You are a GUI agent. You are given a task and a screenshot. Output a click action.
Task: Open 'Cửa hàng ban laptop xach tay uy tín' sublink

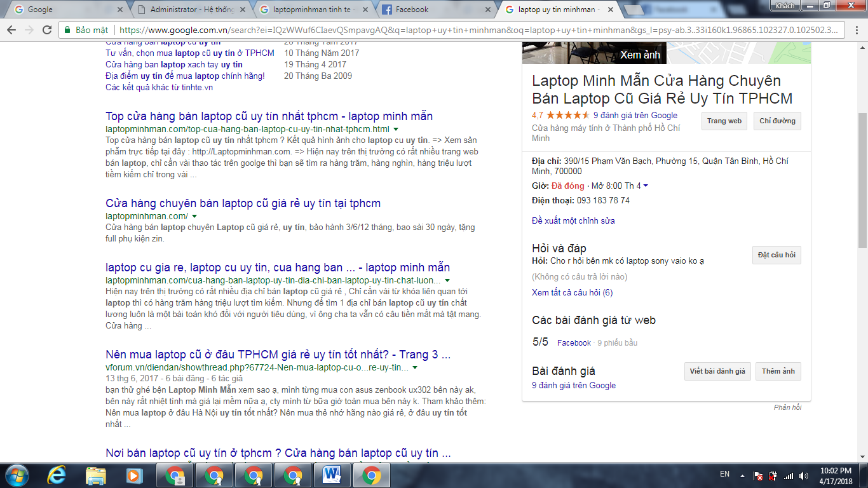[x=174, y=64]
